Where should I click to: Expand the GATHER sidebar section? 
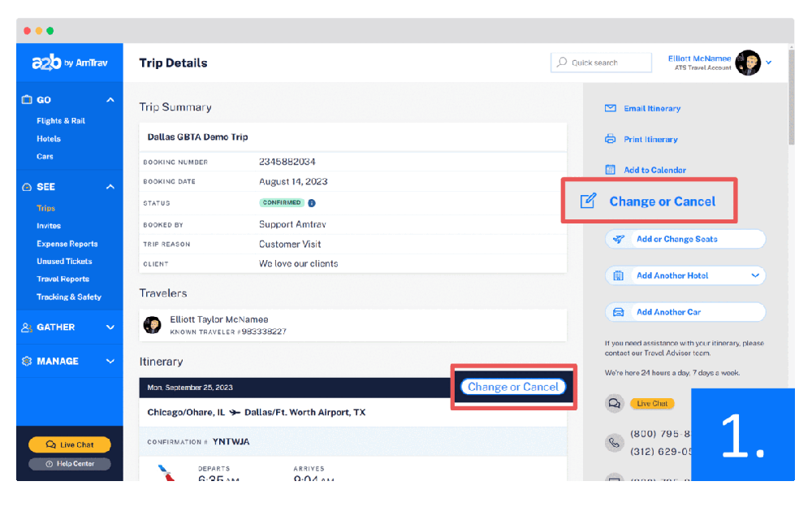[x=110, y=327]
